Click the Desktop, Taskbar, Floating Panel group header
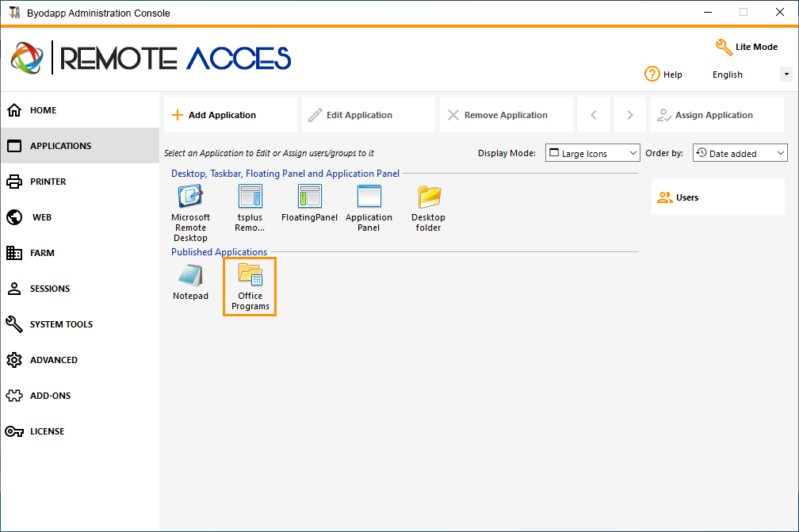This screenshot has width=799, height=532. click(285, 174)
